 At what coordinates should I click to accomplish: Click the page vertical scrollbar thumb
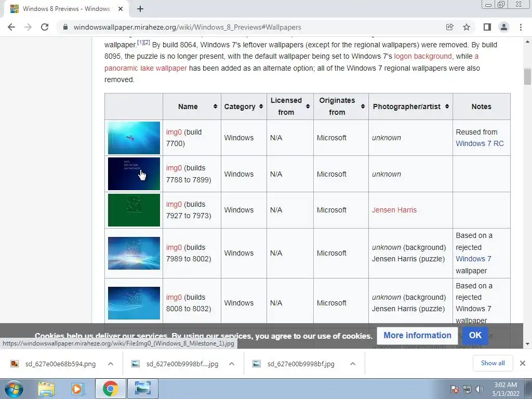[x=527, y=76]
